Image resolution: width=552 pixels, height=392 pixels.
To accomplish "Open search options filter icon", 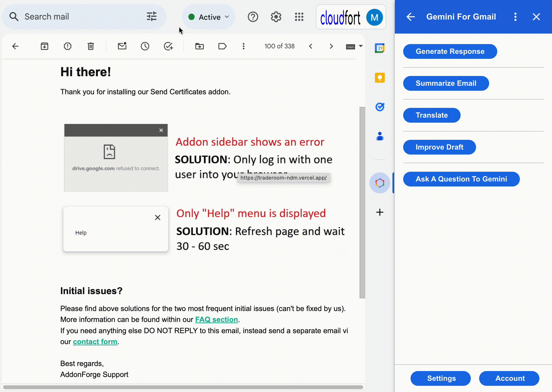I will pyautogui.click(x=152, y=17).
